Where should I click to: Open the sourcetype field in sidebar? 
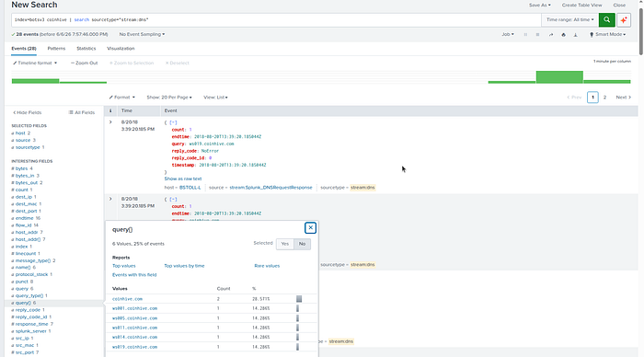pos(28,147)
